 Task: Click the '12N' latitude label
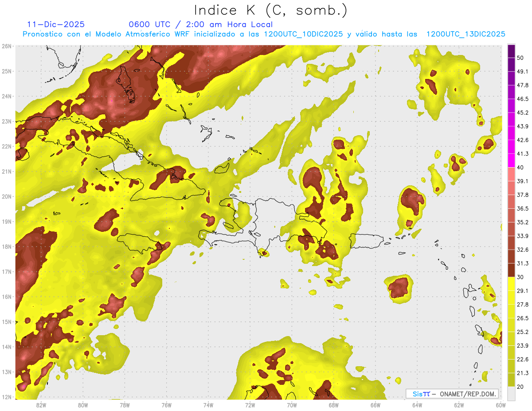coord(7,397)
